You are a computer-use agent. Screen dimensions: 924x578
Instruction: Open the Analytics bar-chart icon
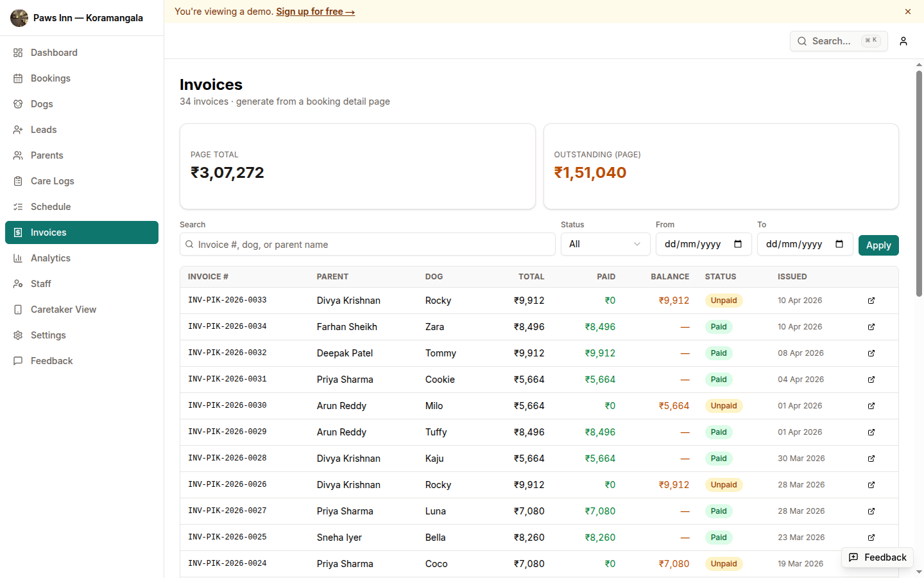[18, 258]
